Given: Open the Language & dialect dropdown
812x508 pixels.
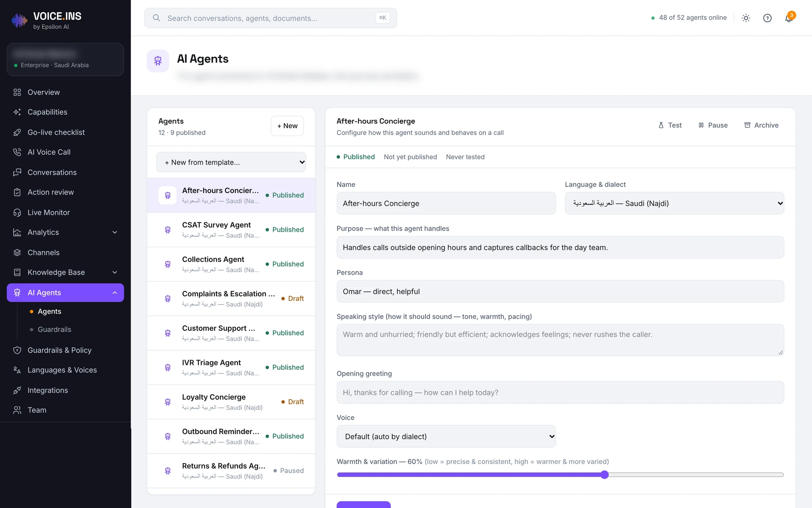Looking at the screenshot, I should [674, 203].
